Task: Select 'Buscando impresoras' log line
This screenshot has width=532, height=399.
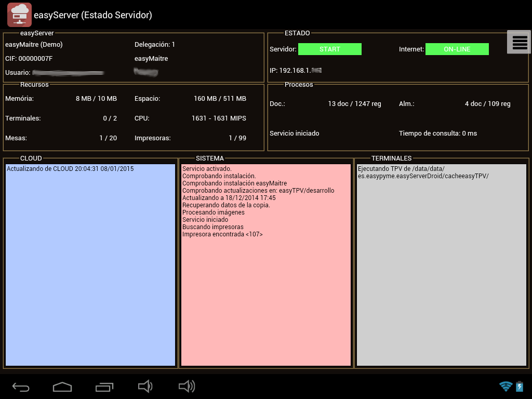Action: [x=213, y=227]
